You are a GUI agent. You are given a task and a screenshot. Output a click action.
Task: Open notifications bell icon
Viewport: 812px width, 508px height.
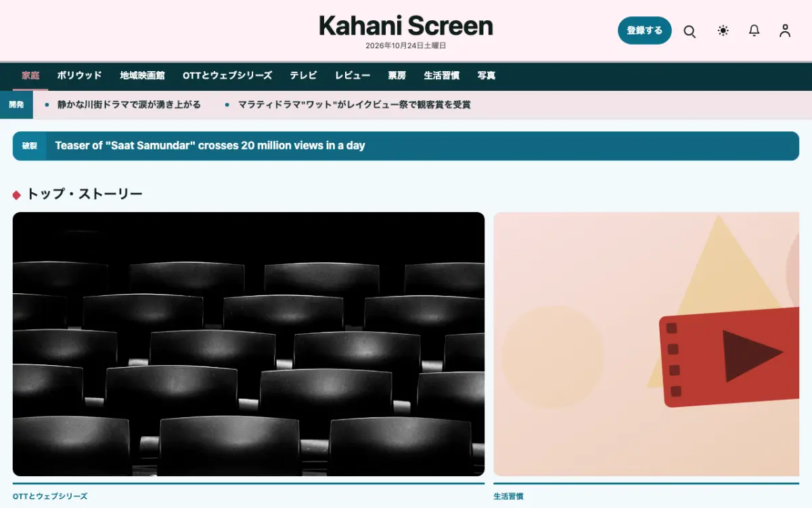(x=754, y=30)
